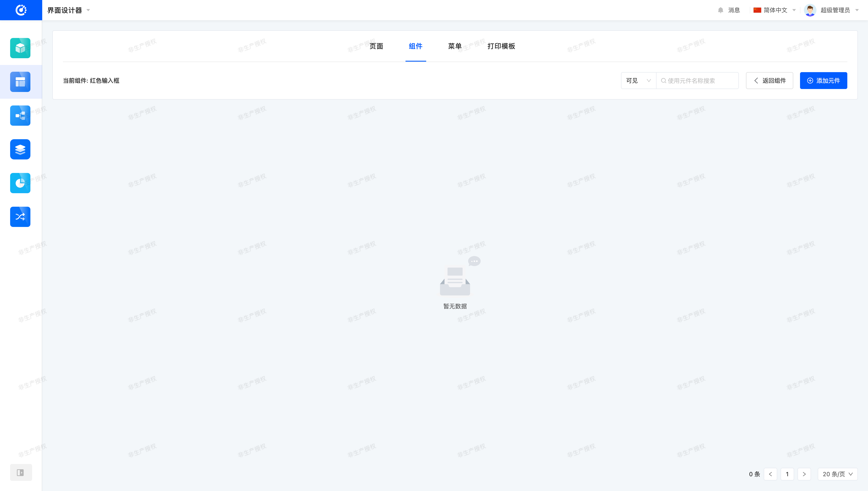Switch to the 打印模板 tab
This screenshot has width=868, height=491.
coord(501,46)
